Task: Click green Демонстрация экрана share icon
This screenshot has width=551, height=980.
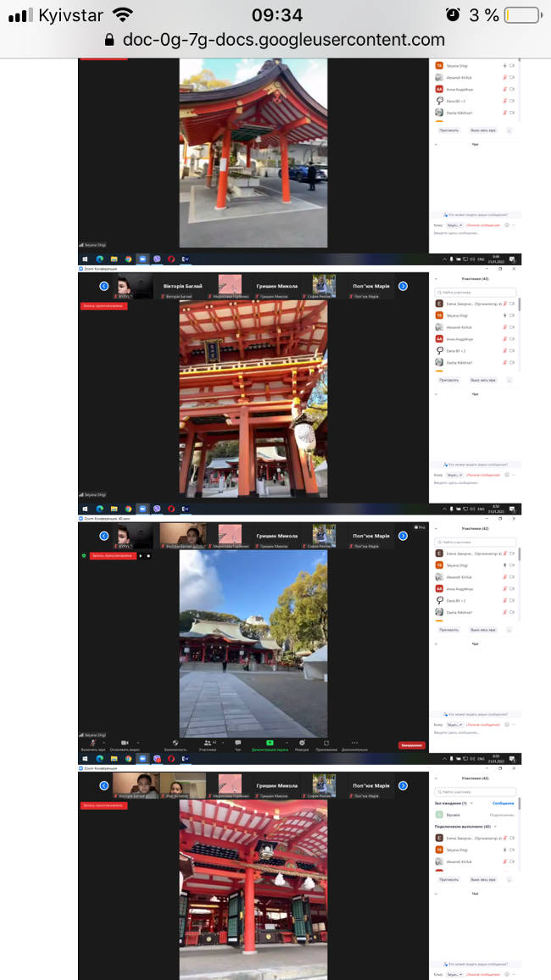Action: (270, 742)
